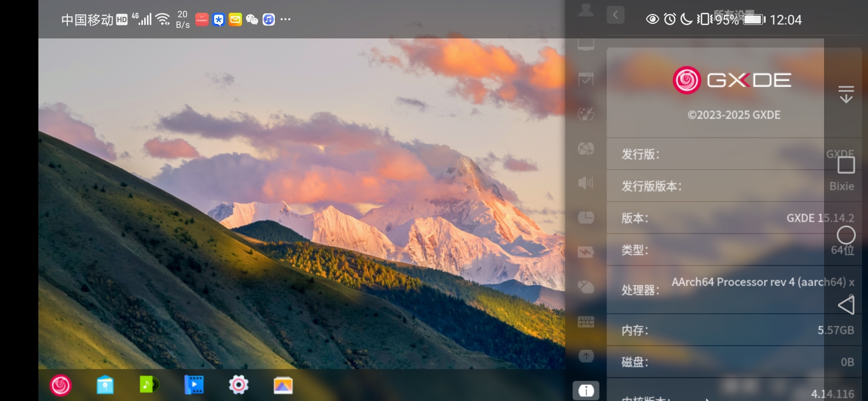Screen dimensions: 868x401
Task: Open Personalization palette icon in sidebar
Action: (x=585, y=114)
